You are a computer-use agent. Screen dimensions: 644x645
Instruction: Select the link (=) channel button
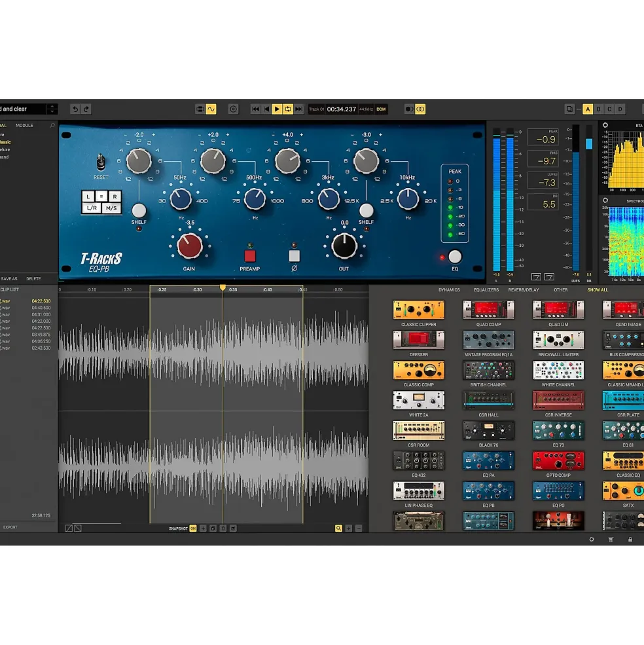tap(101, 196)
